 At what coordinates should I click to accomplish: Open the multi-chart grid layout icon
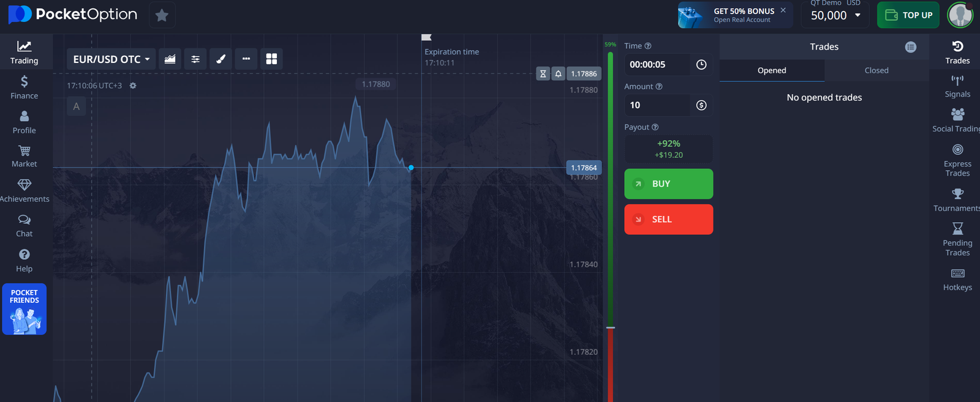[x=271, y=59]
